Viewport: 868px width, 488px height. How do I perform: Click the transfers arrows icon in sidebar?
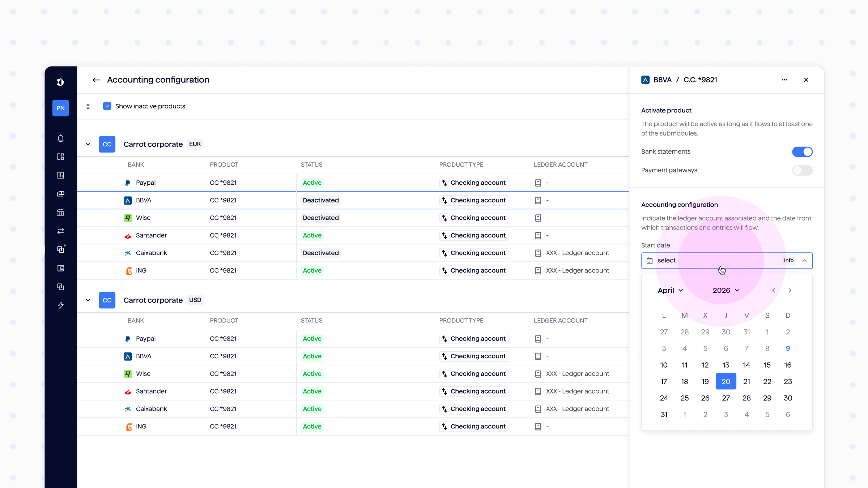[60, 231]
